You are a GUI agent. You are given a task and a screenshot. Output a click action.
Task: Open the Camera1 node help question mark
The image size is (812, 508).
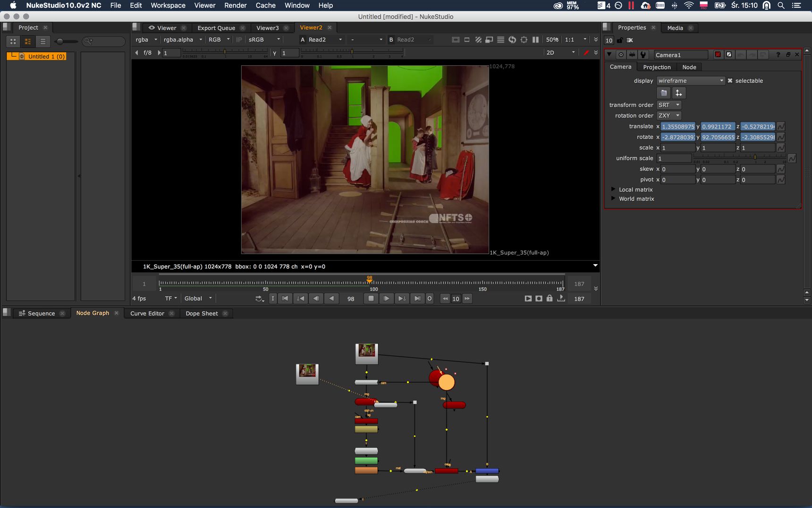pos(778,55)
